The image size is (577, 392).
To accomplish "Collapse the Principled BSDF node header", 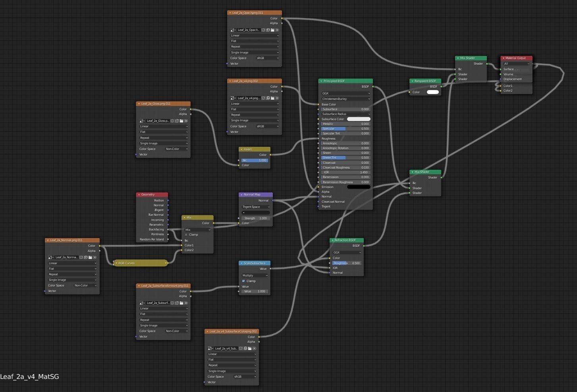I will pyautogui.click(x=321, y=81).
